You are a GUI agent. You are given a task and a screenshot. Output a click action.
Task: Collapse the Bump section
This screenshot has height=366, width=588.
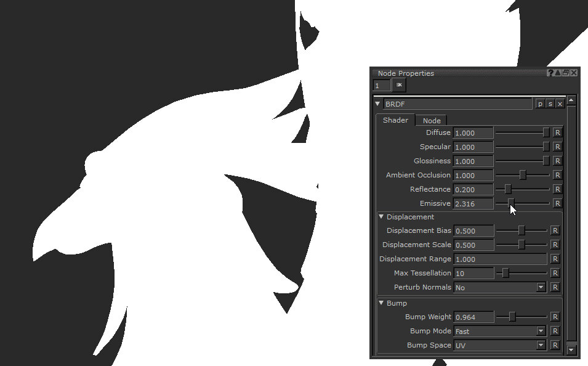click(381, 303)
